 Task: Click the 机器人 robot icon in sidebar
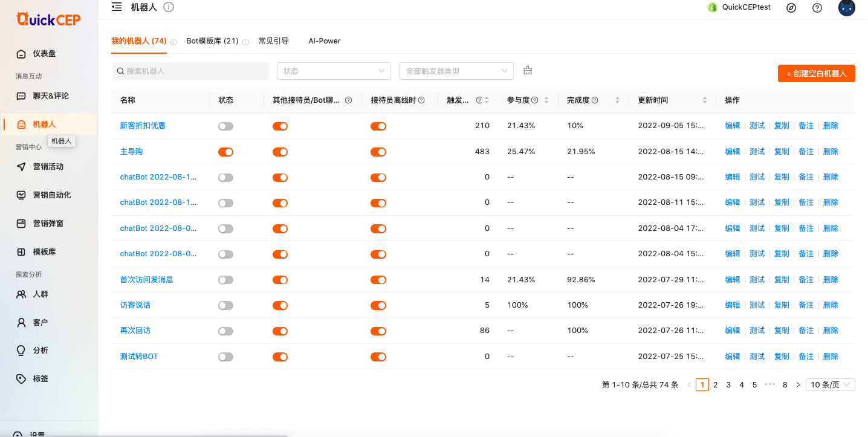pos(21,125)
